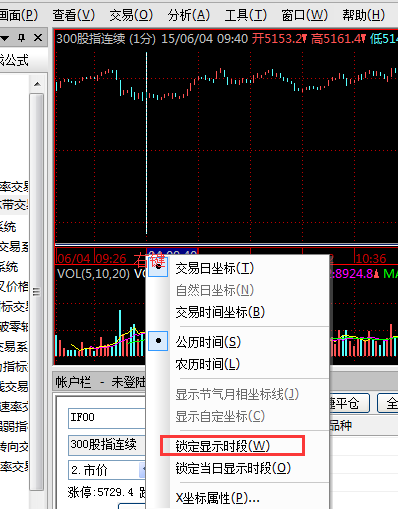Click the side panel pin icon

pyautogui.click(x=22, y=38)
